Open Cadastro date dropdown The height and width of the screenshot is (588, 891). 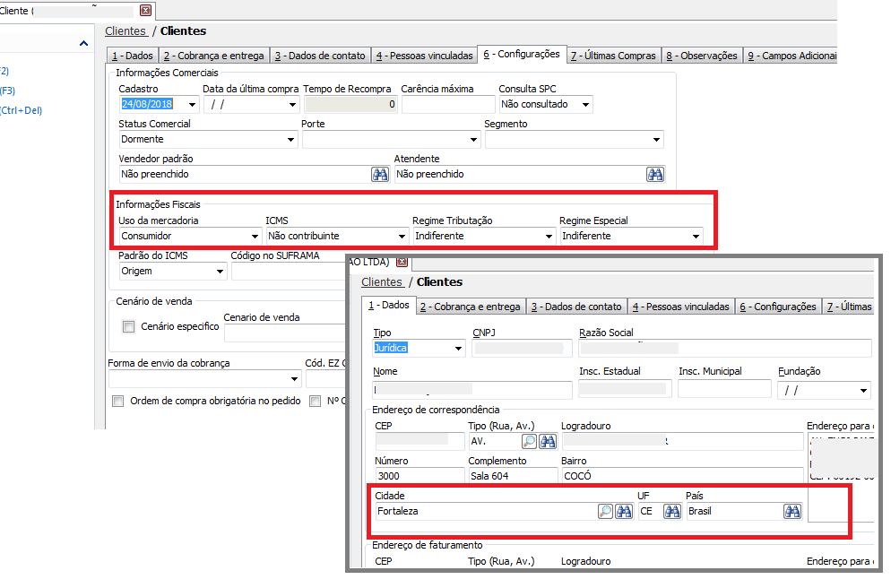click(x=192, y=105)
